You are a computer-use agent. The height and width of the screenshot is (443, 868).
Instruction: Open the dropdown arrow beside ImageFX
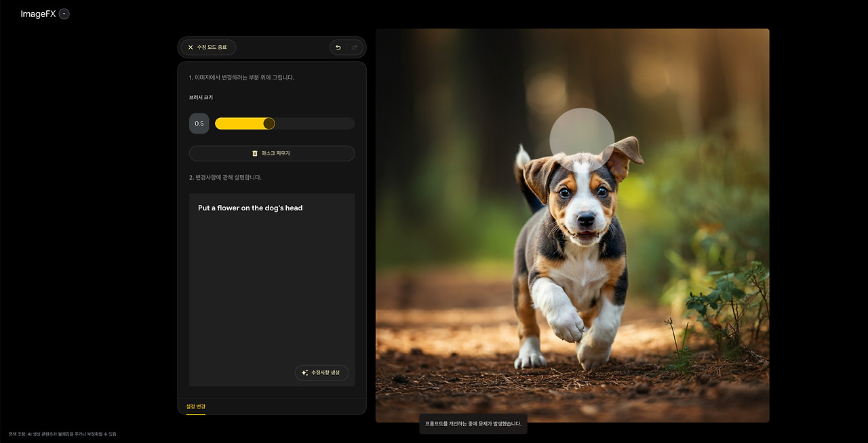pos(64,14)
